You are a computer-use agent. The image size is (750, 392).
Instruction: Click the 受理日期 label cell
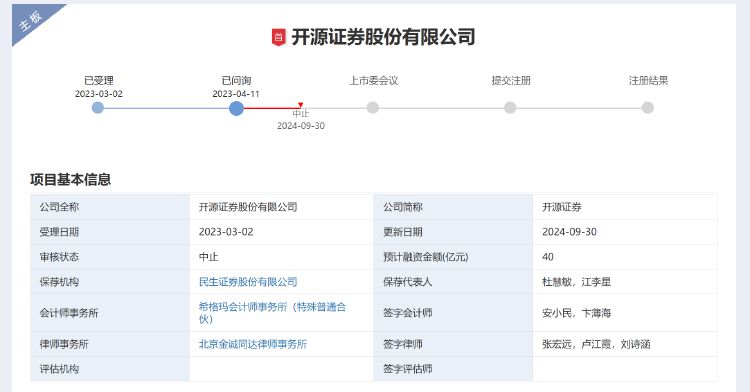[110, 232]
